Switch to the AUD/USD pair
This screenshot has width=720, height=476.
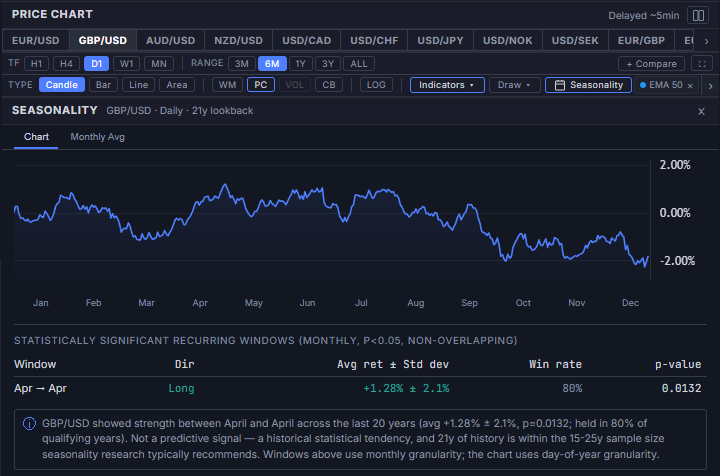click(170, 40)
